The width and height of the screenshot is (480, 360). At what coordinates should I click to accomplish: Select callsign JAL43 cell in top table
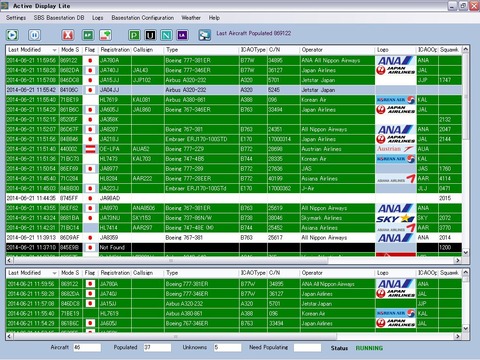point(148,70)
